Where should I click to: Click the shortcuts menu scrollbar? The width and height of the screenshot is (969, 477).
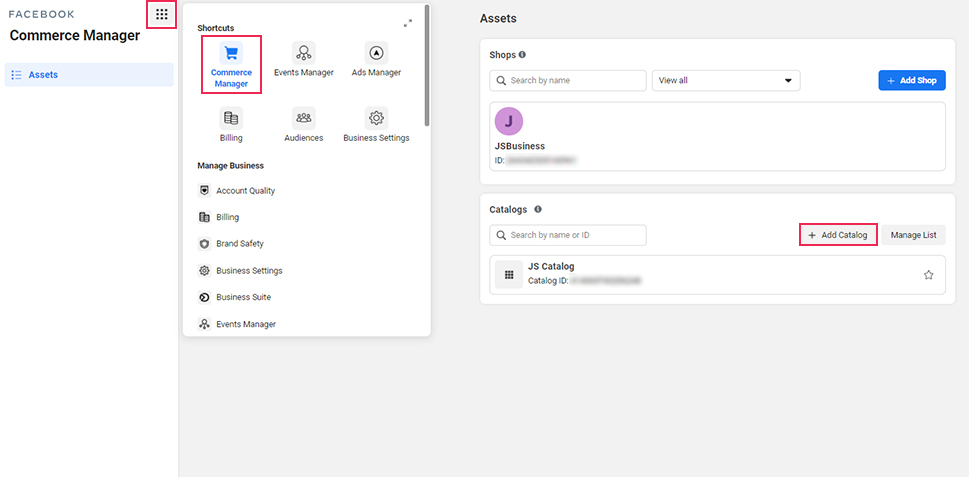(x=426, y=65)
